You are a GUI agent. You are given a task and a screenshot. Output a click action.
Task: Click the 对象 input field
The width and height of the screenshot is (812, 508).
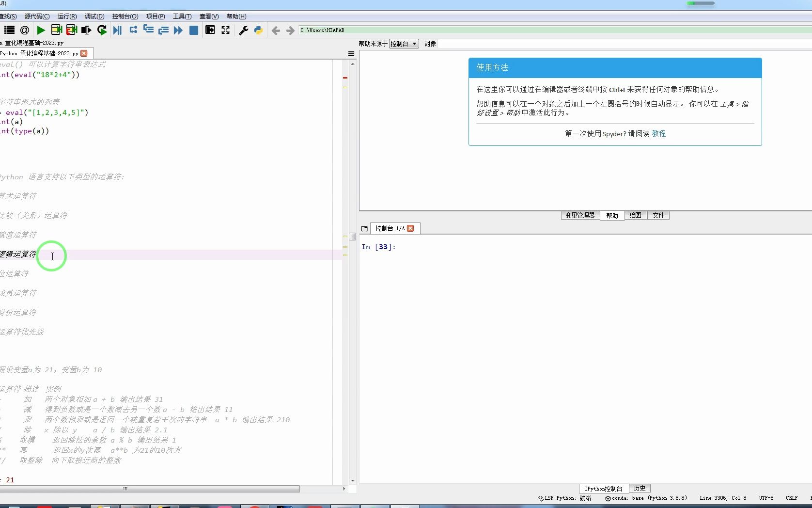coord(625,44)
